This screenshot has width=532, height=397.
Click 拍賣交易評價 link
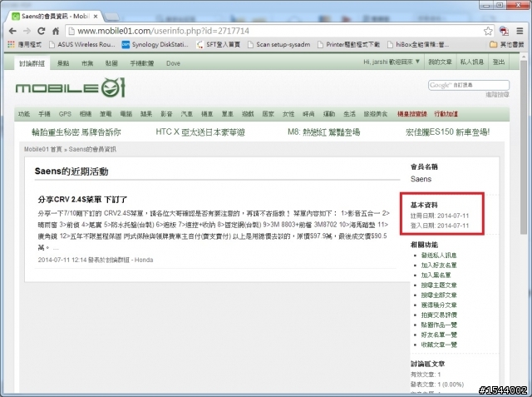click(x=439, y=315)
